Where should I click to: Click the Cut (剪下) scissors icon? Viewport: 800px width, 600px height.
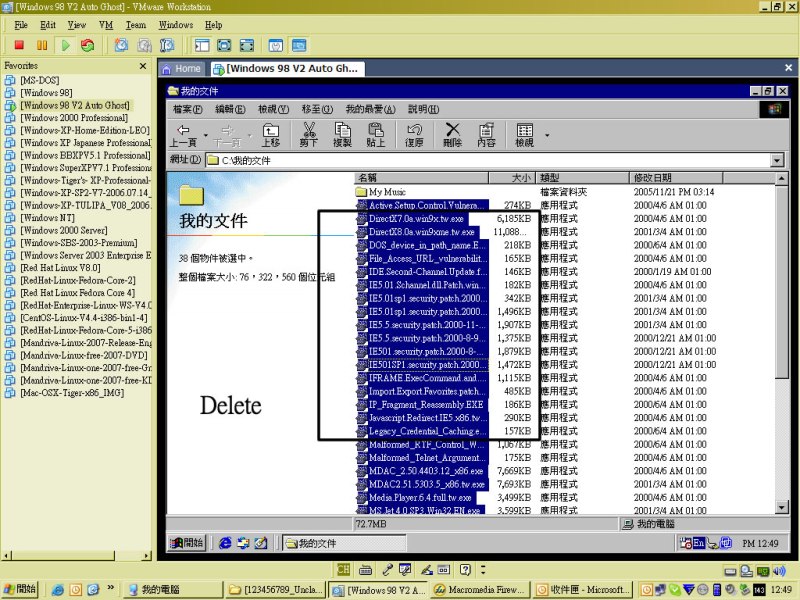pos(309,135)
